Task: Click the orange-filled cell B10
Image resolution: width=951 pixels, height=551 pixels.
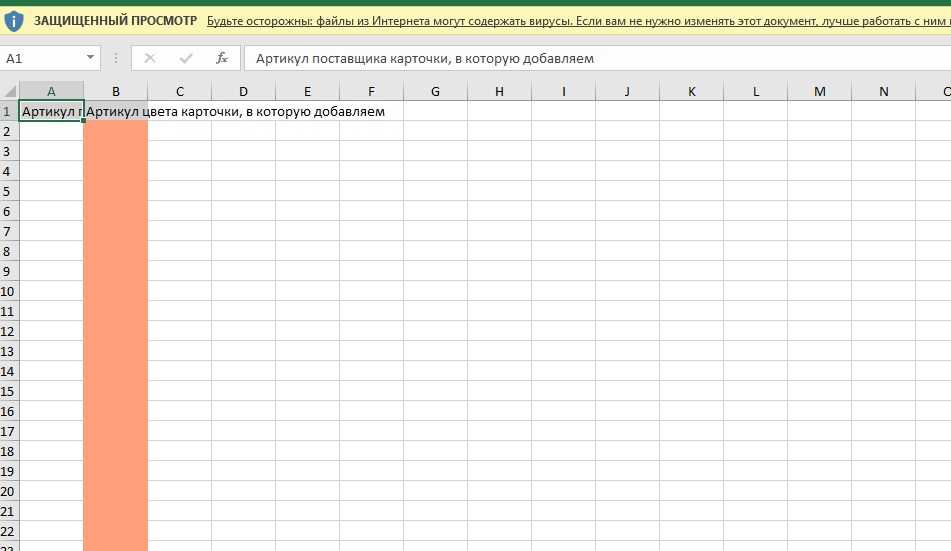Action: [x=116, y=291]
